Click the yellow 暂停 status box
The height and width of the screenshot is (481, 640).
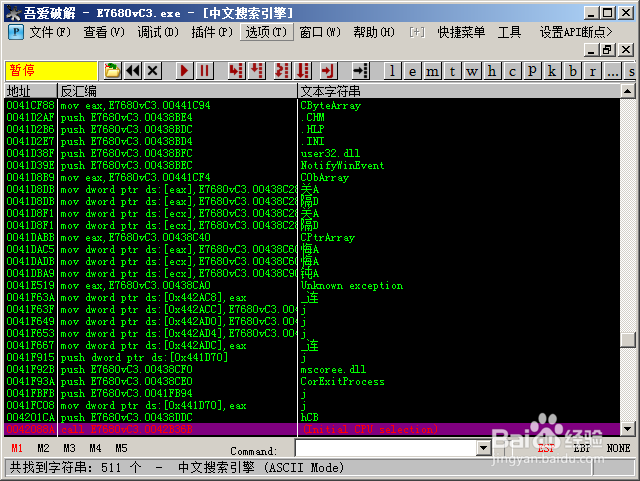pyautogui.click(x=51, y=71)
